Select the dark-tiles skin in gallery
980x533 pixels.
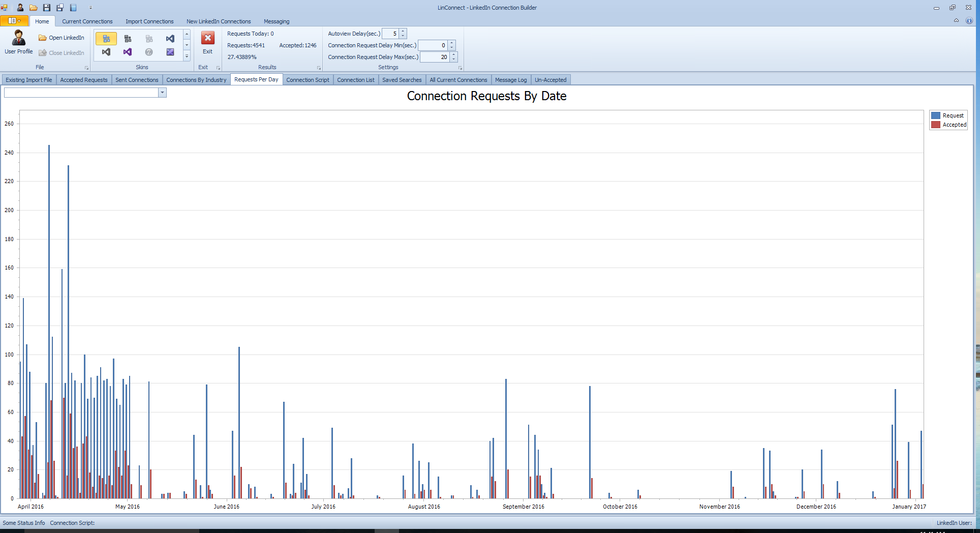pos(128,39)
